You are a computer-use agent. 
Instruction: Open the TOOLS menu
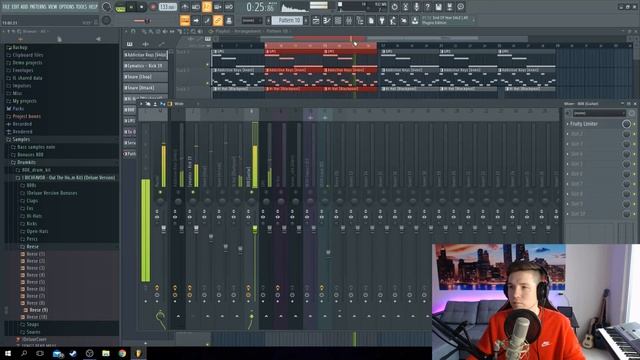coord(82,7)
